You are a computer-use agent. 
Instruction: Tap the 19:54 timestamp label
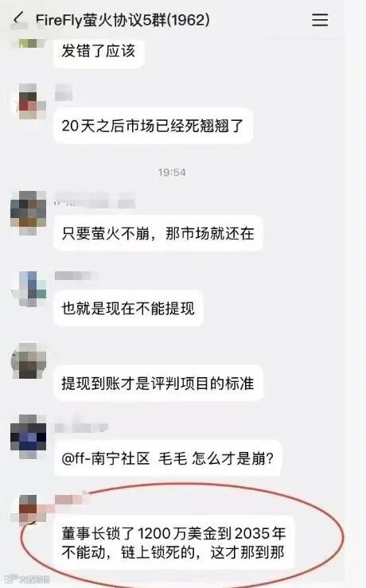coord(172,173)
